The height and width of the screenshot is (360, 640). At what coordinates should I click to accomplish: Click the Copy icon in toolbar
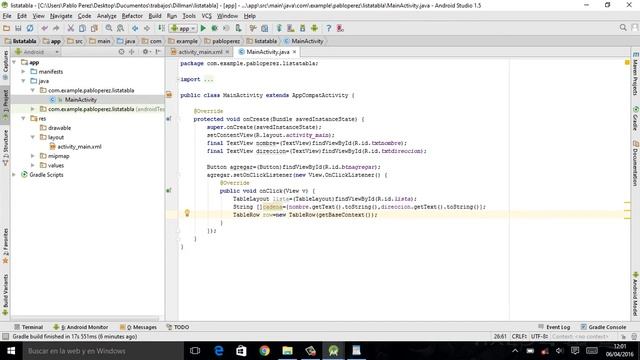82,28
